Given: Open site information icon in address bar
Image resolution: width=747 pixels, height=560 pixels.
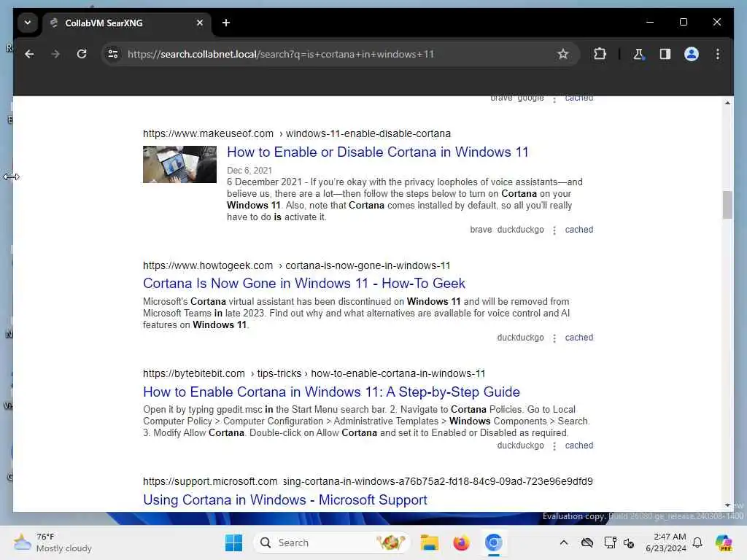Looking at the screenshot, I should [x=113, y=54].
